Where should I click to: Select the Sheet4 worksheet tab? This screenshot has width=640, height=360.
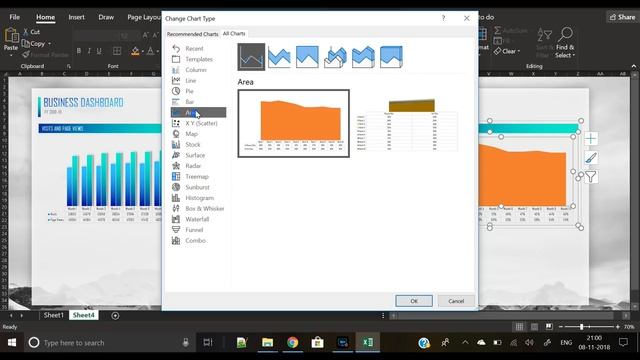pos(84,315)
